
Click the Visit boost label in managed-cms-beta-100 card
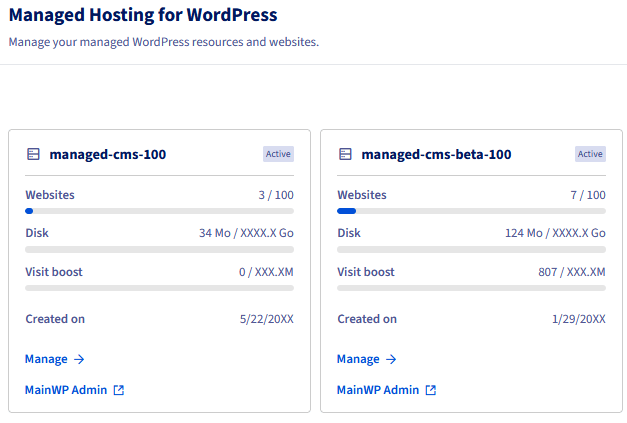pos(366,272)
